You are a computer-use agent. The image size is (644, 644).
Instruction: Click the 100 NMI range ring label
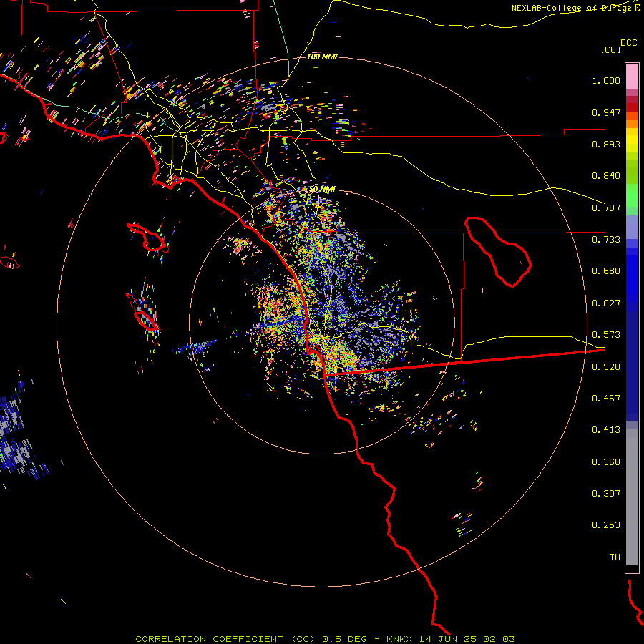point(322,57)
